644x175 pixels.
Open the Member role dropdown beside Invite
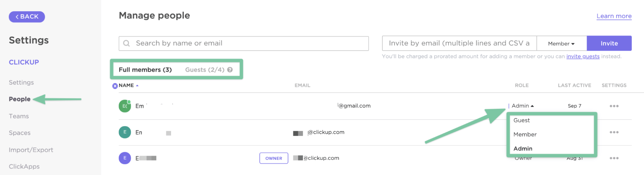[x=561, y=44]
